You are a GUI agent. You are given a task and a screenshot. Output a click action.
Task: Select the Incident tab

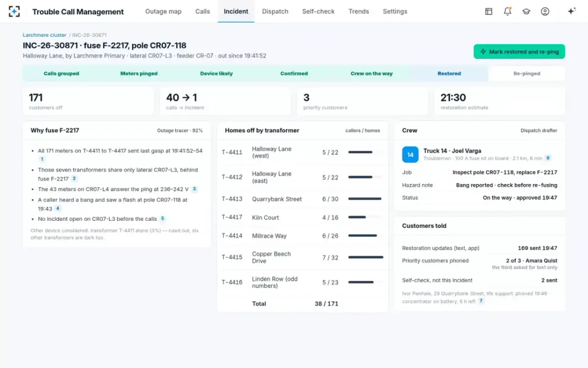tap(236, 11)
